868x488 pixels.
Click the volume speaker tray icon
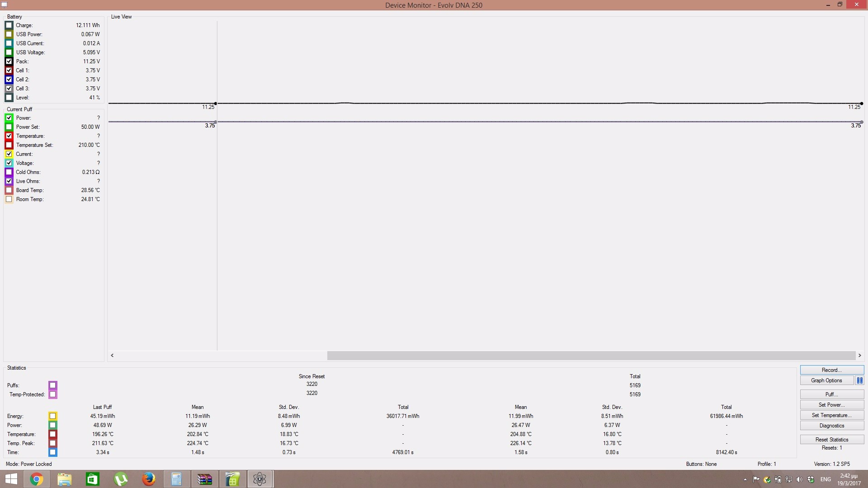click(800, 479)
